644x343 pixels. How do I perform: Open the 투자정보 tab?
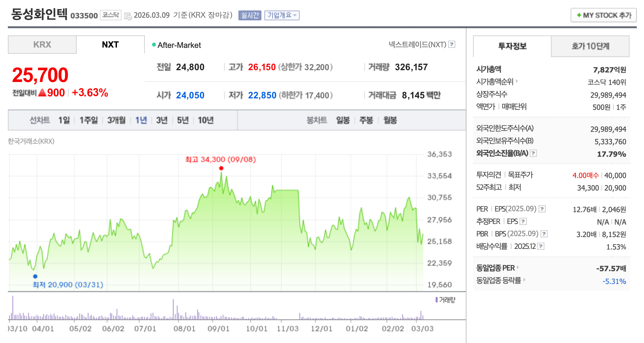click(512, 46)
